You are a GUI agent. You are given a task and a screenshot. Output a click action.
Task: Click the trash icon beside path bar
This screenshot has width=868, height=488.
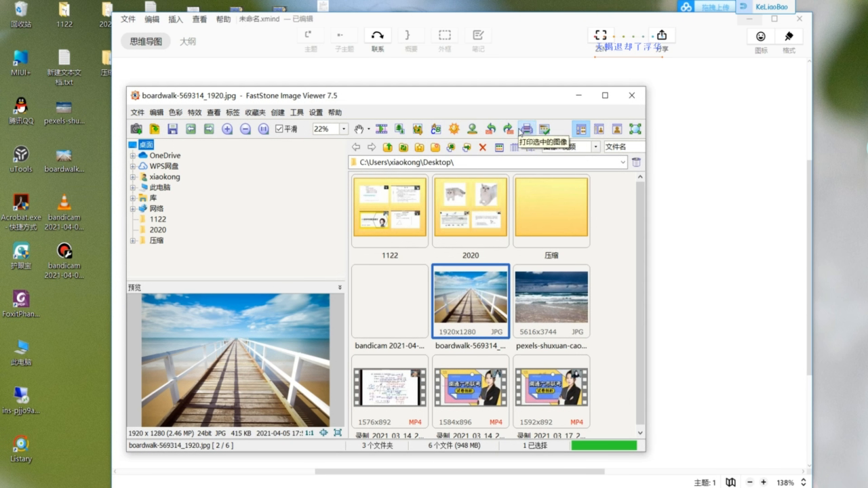click(636, 162)
